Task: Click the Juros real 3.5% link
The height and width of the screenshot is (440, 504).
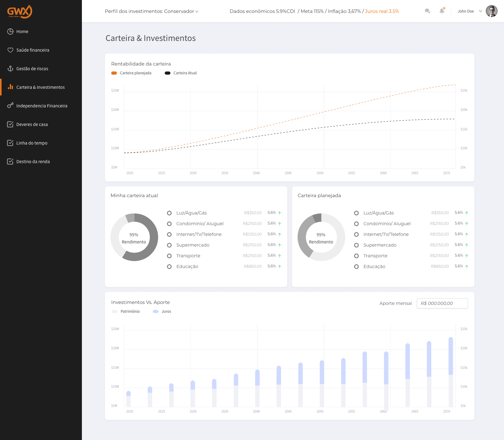Action: 382,11
